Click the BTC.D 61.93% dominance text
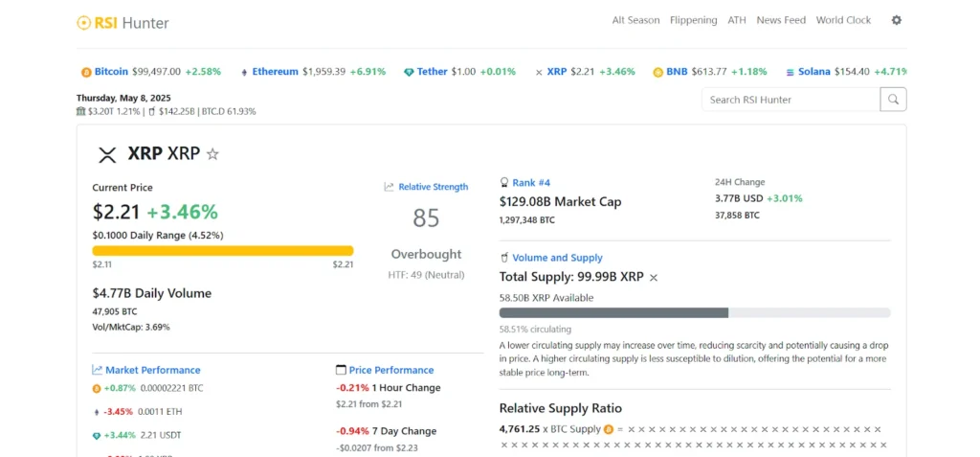Viewport: 980px width, 457px height. pos(229,111)
